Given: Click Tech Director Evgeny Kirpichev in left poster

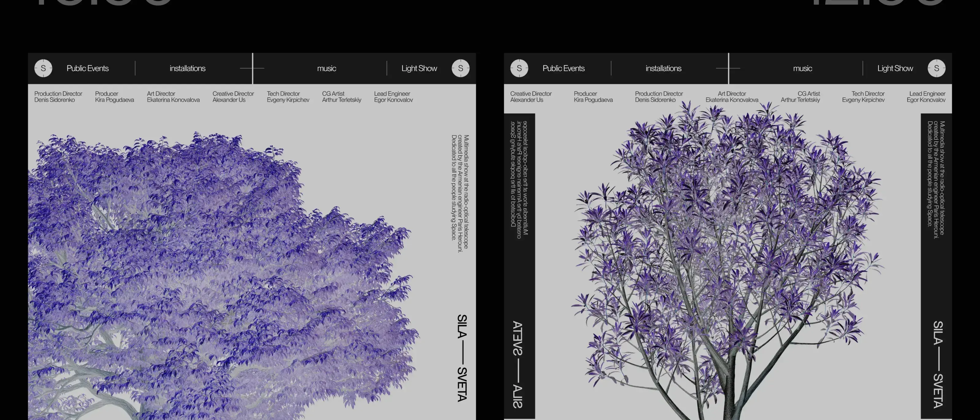Looking at the screenshot, I should (288, 96).
